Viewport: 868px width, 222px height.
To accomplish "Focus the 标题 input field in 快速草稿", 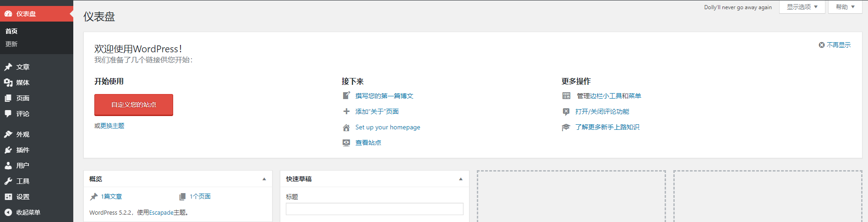I will pyautogui.click(x=375, y=209).
